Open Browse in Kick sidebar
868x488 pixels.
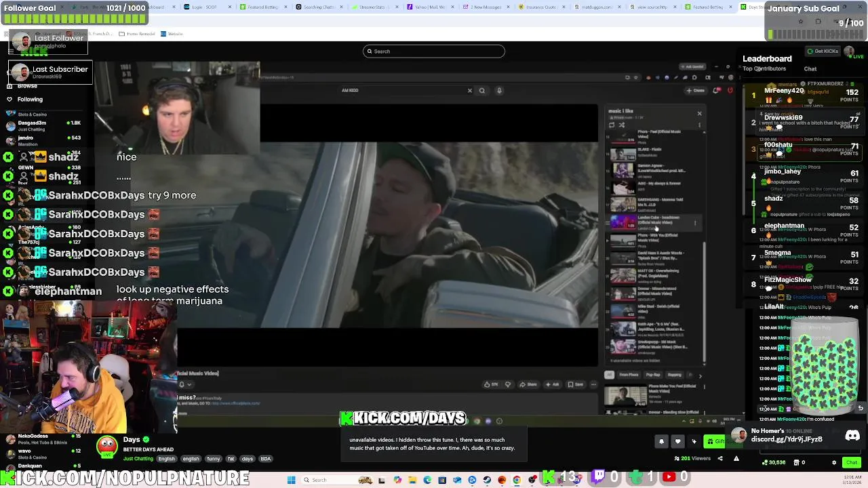[x=27, y=86]
